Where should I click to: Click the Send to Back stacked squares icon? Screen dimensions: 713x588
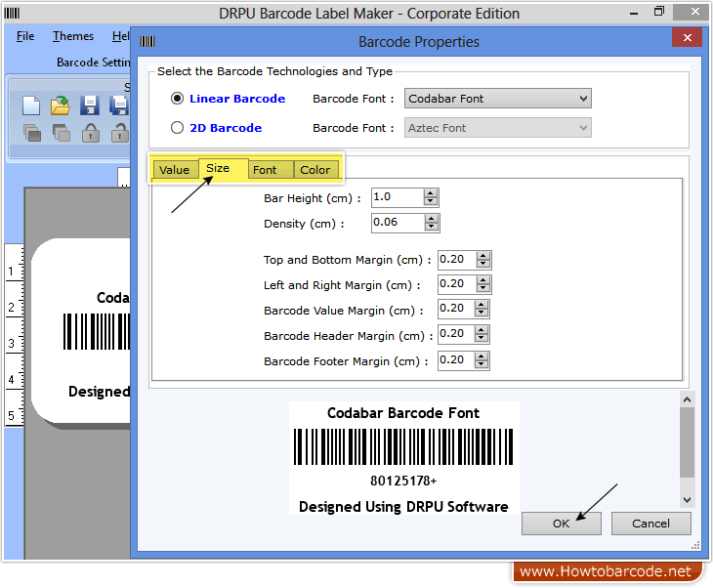point(61,133)
